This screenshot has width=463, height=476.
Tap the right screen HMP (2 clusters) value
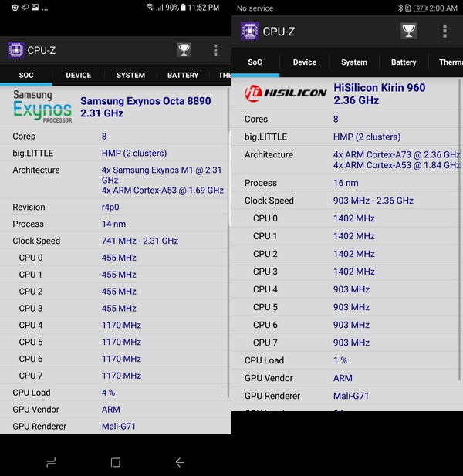click(367, 137)
